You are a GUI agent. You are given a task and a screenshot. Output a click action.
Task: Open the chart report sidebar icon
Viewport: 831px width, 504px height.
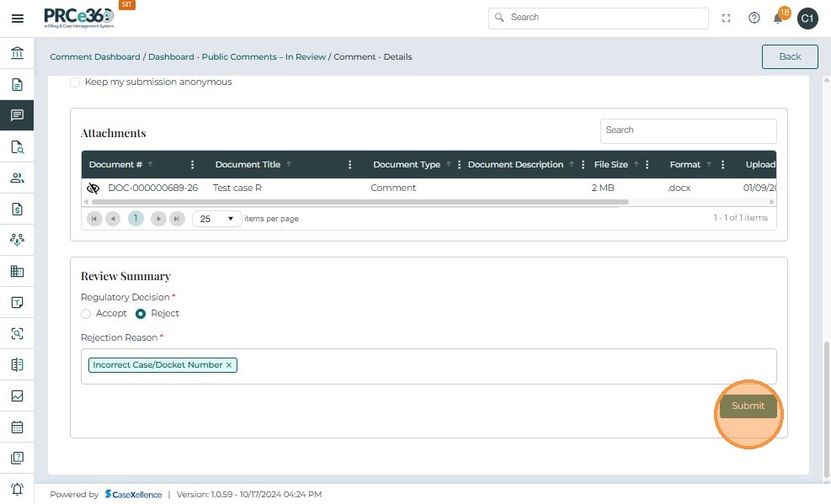[17, 395]
